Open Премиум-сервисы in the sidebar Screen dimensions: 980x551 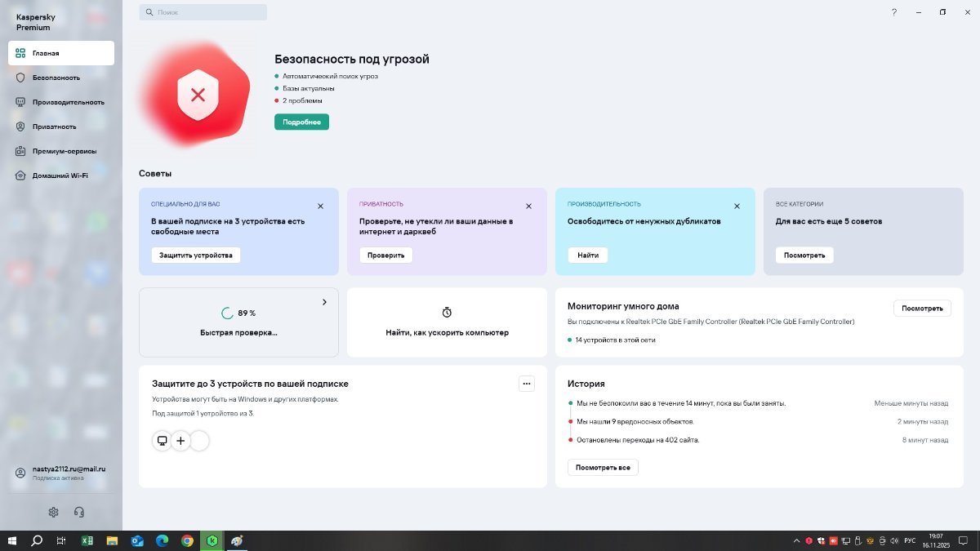pyautogui.click(x=61, y=151)
